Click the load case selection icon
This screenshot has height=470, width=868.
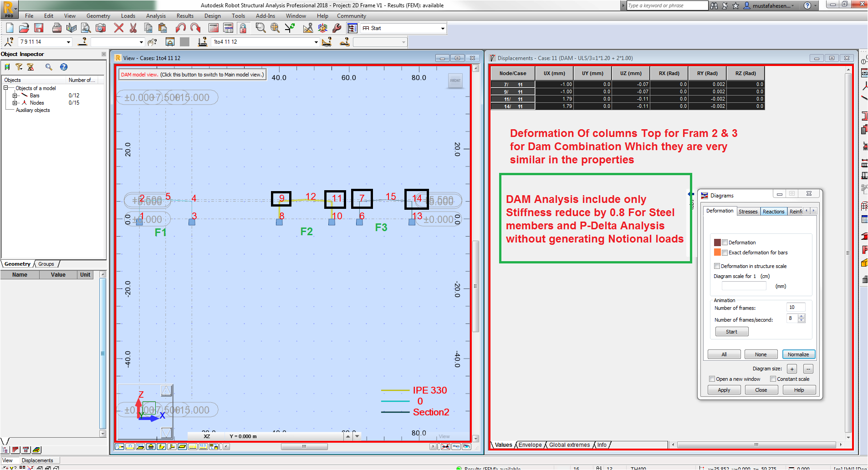tap(203, 42)
